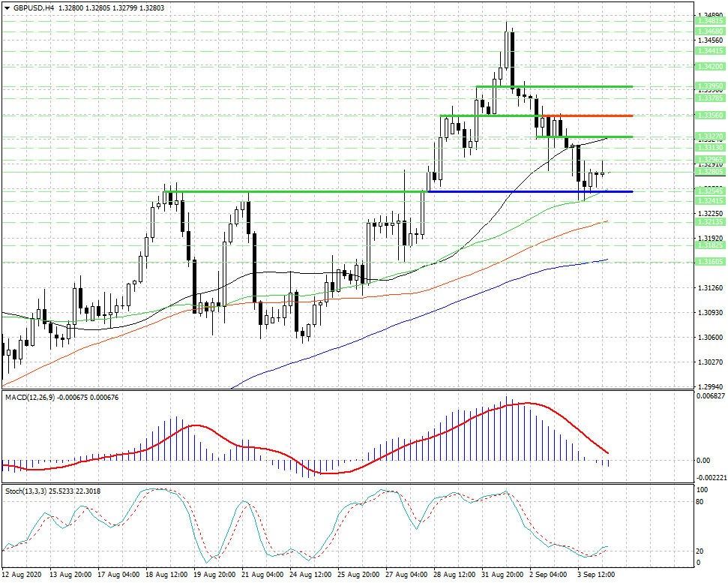Click the 28 Aug 12:00 time label
This screenshot has height=583, width=728.
tap(454, 575)
